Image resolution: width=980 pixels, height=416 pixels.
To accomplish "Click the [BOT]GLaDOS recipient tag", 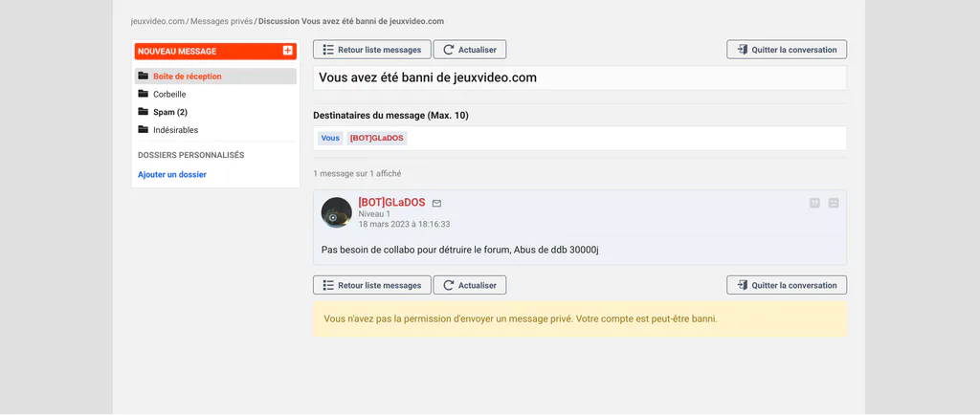I will 377,138.
